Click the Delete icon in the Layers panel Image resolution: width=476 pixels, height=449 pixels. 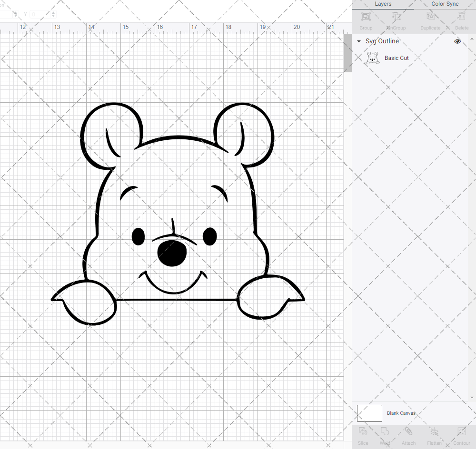coord(461,20)
